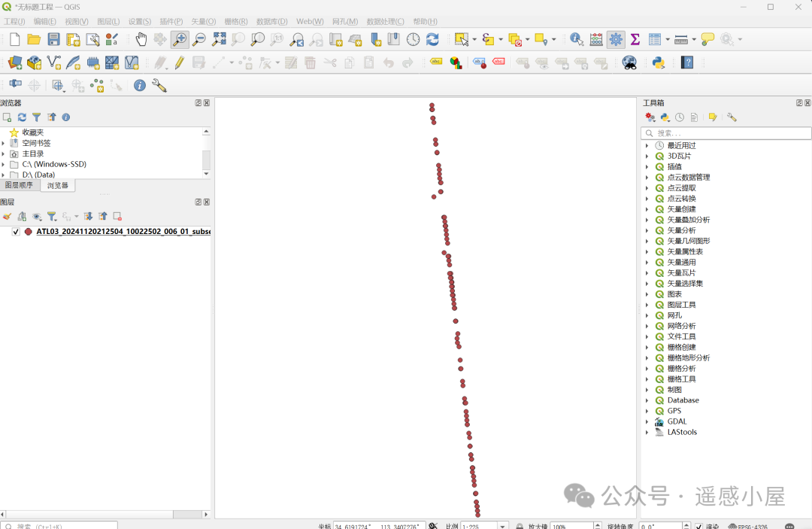Float the 图层 panel with dock icon
Viewport: 812px width, 529px height.
(x=198, y=202)
